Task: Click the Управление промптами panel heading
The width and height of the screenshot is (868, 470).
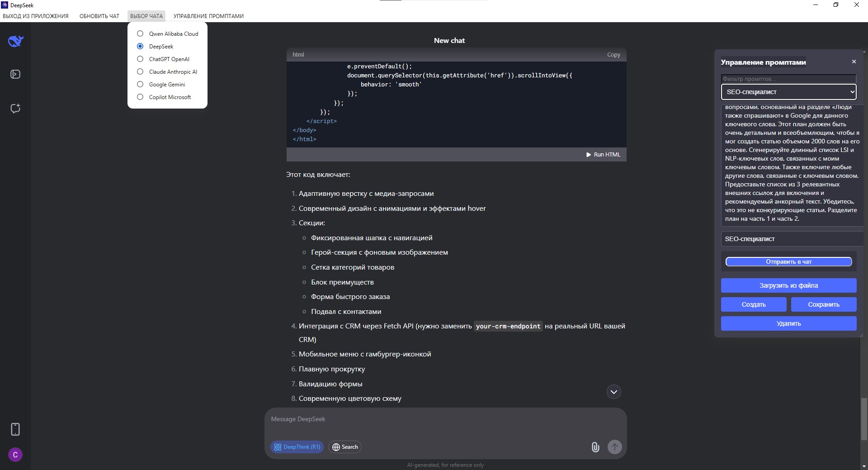Action: pos(763,62)
